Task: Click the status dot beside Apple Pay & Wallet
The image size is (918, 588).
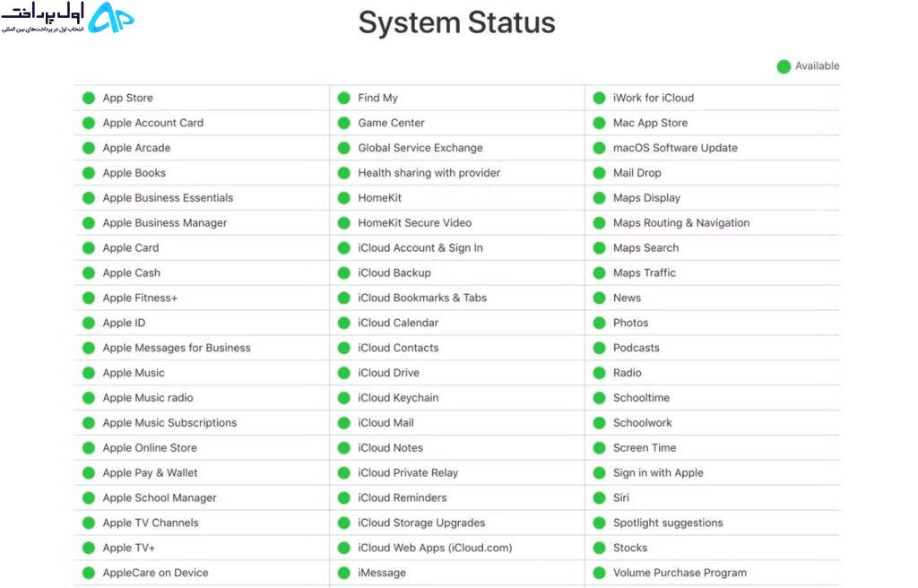Action: (x=89, y=472)
